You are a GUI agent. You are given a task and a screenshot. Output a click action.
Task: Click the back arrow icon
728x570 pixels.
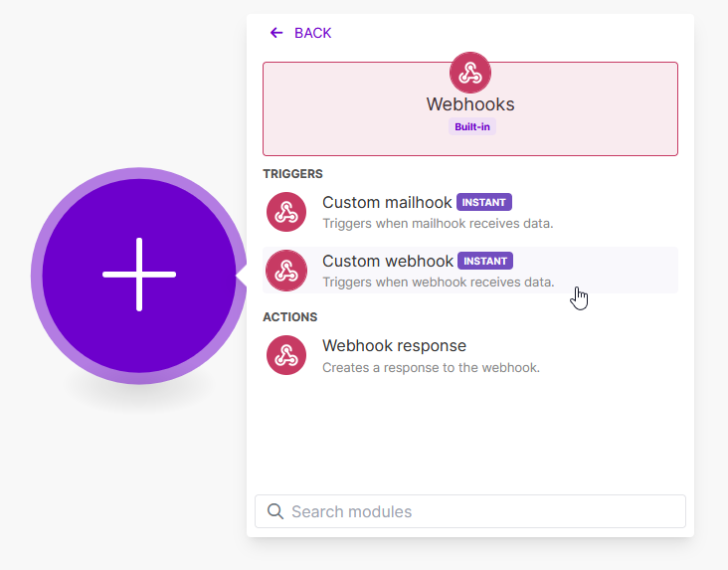coord(276,33)
